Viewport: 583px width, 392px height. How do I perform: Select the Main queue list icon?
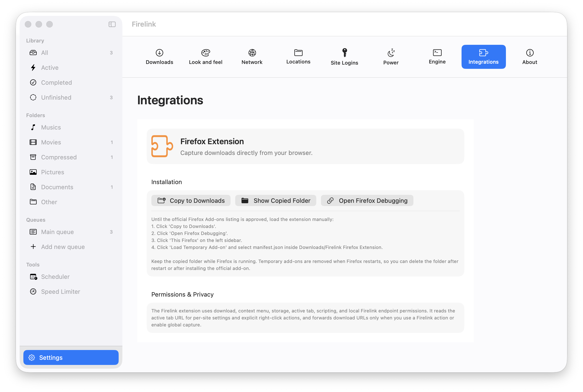pos(33,232)
